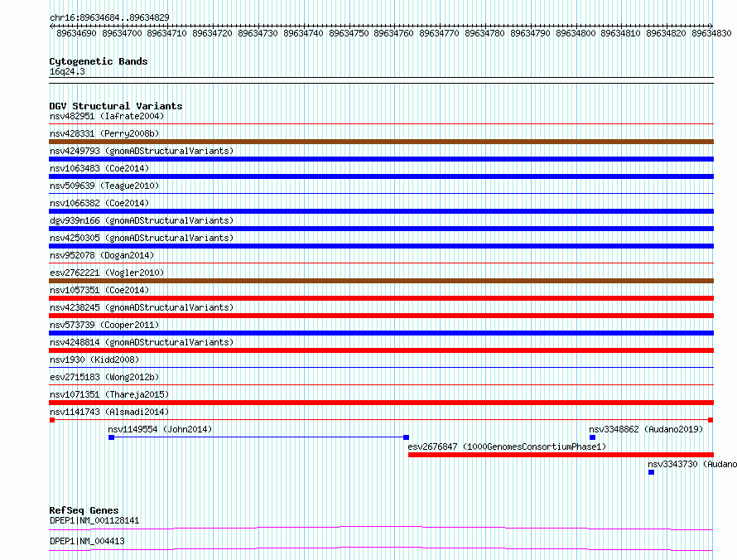Select the red bar below esv2676847
Viewport: 737px width, 560px height.
(x=561, y=455)
